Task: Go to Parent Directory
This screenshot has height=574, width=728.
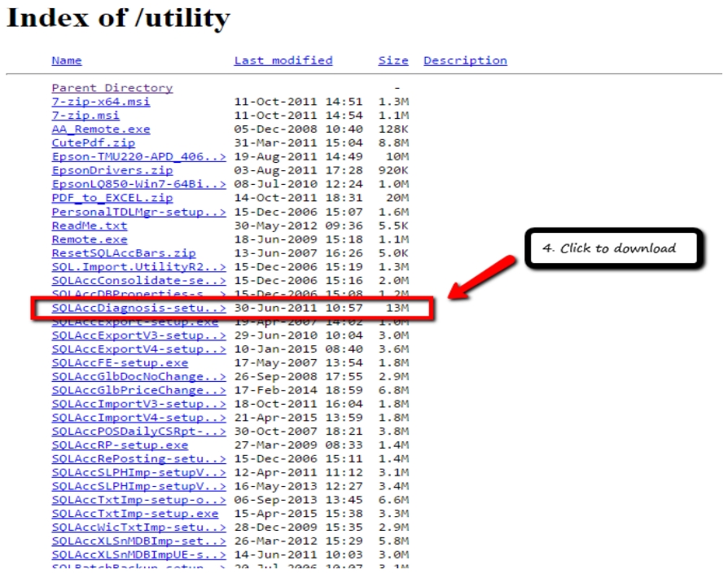Action: point(112,88)
